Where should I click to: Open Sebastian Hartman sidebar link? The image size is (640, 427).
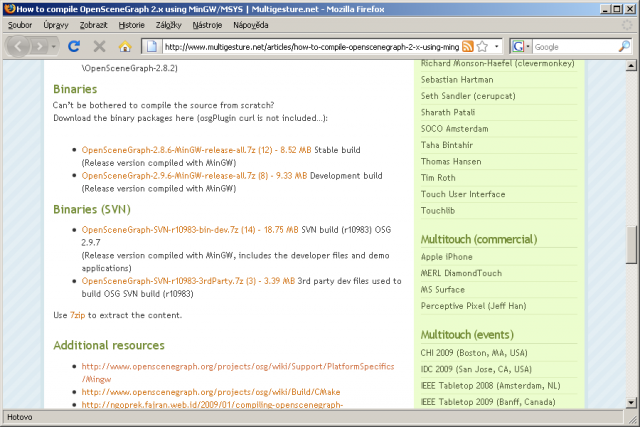pyautogui.click(x=457, y=80)
